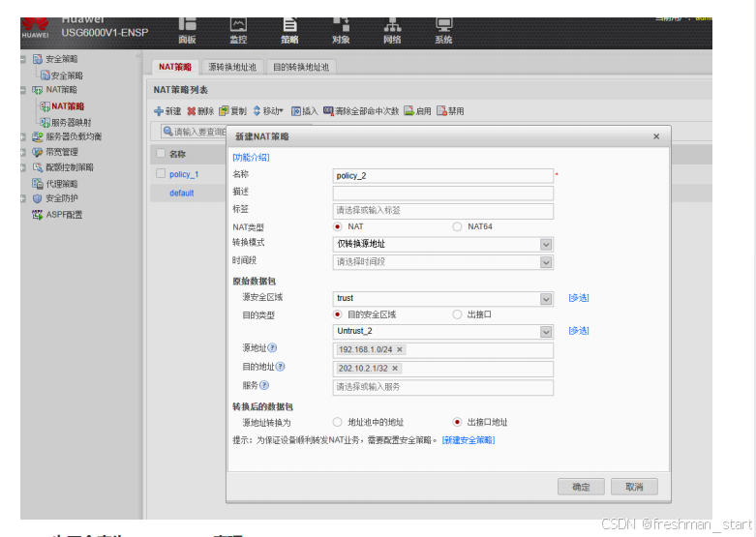Collapse the 安全策略 tree group
The image size is (756, 537).
pyautogui.click(x=23, y=59)
